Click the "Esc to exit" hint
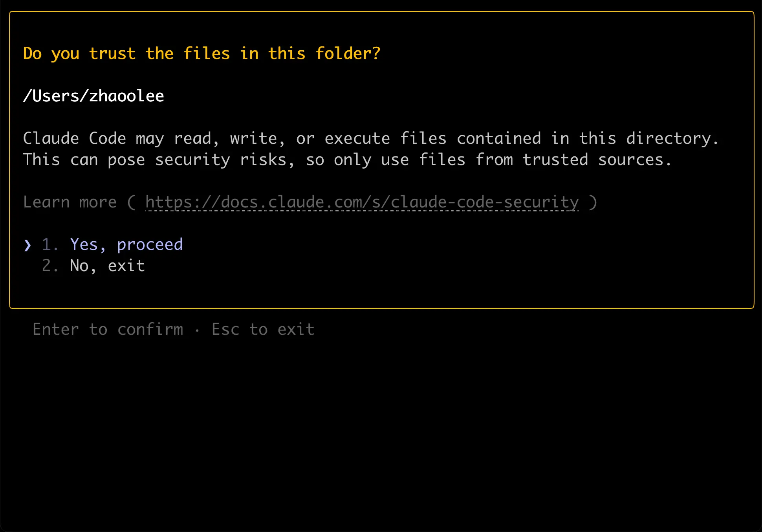The width and height of the screenshot is (762, 532). tap(263, 330)
